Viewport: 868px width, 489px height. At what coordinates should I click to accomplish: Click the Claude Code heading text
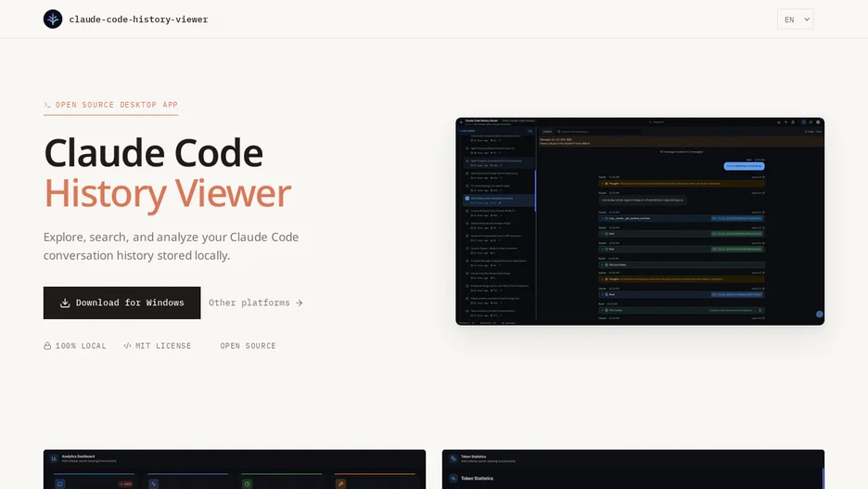[154, 153]
